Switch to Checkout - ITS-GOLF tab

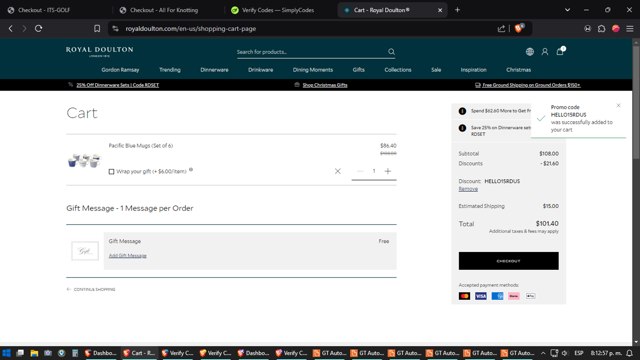click(55, 10)
